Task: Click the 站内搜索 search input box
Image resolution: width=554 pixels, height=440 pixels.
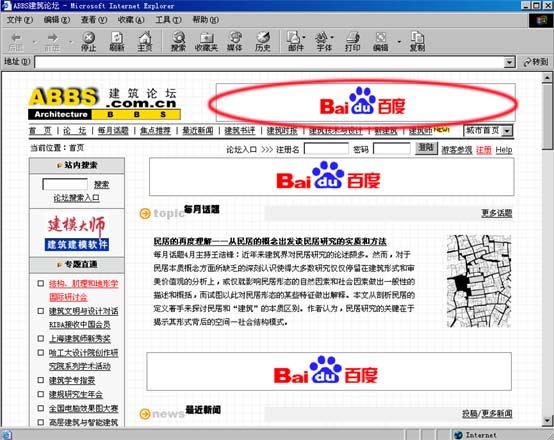Action: coord(65,184)
